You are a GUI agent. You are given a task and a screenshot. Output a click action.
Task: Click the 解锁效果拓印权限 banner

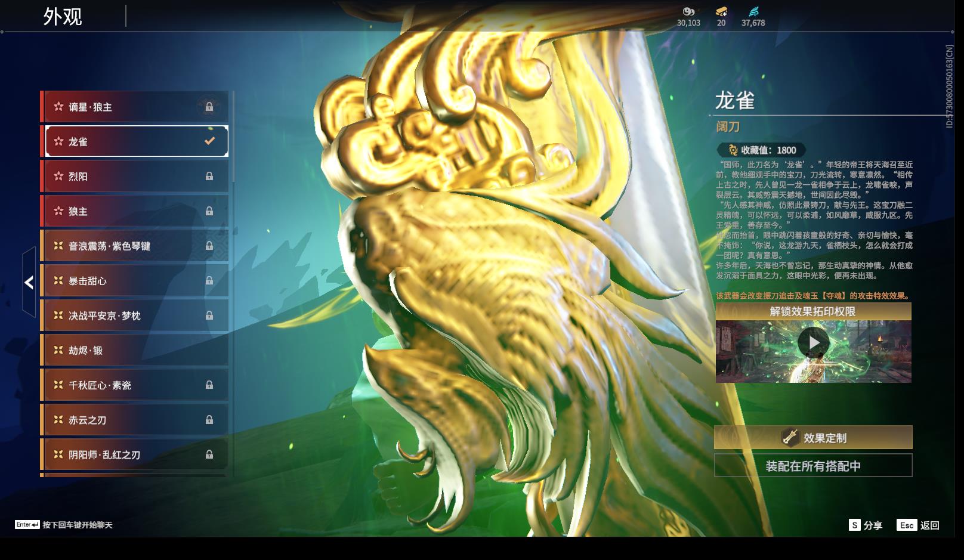click(813, 311)
